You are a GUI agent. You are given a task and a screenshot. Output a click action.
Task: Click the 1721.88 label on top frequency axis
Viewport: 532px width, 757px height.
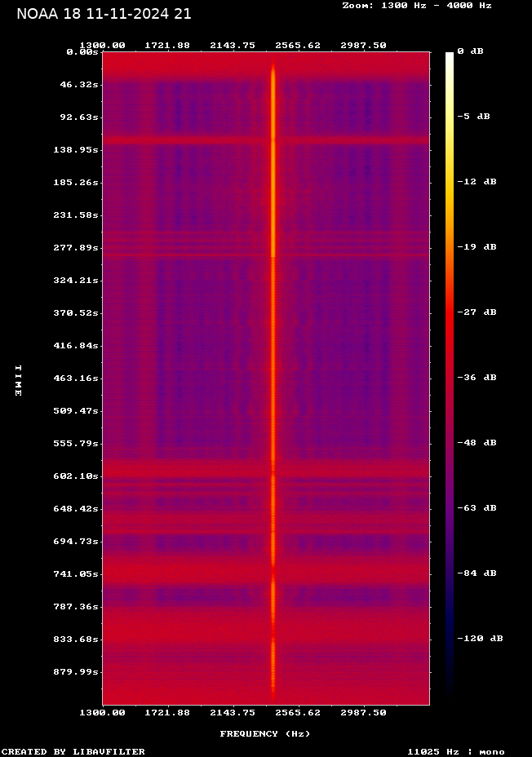pyautogui.click(x=167, y=46)
